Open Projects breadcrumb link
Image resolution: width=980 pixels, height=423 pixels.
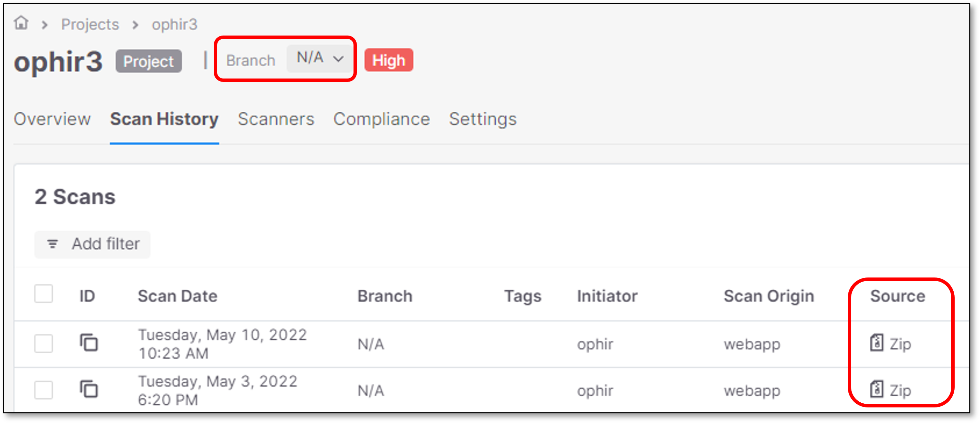coord(90,24)
